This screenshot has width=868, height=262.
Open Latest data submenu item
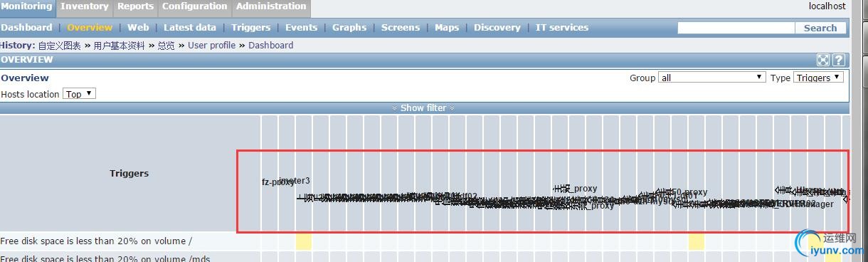click(190, 28)
